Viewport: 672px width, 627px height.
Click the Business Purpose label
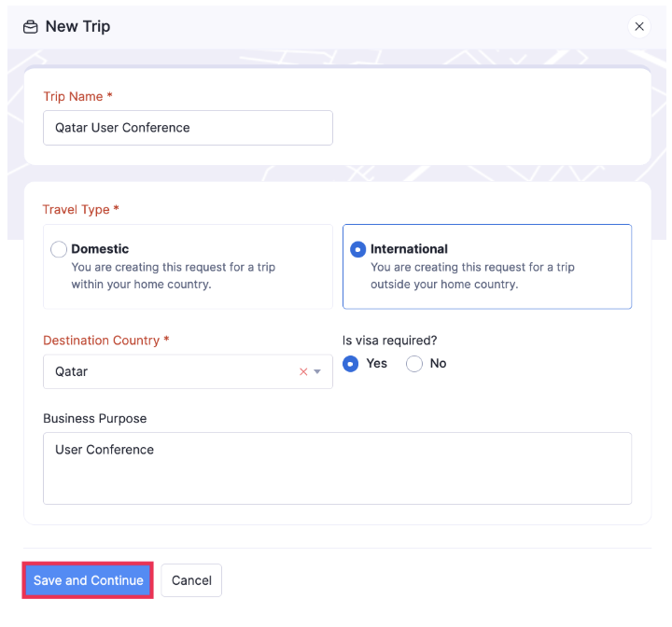pyautogui.click(x=94, y=419)
